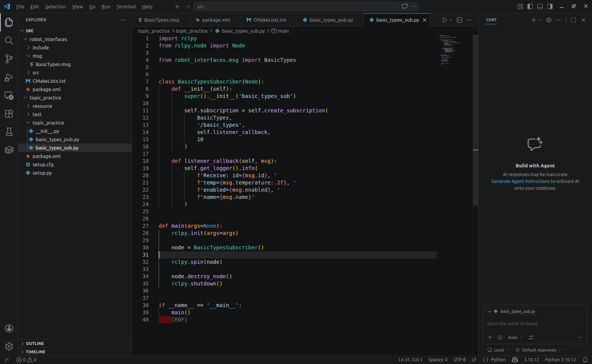Screen dimensions: 592x364
Task: Expand the TIMELINE section
Action: (75, 352)
